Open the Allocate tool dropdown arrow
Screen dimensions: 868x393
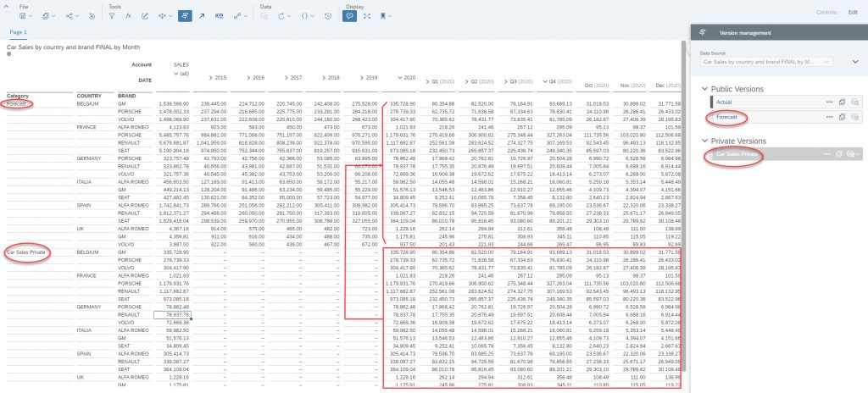(x=170, y=16)
